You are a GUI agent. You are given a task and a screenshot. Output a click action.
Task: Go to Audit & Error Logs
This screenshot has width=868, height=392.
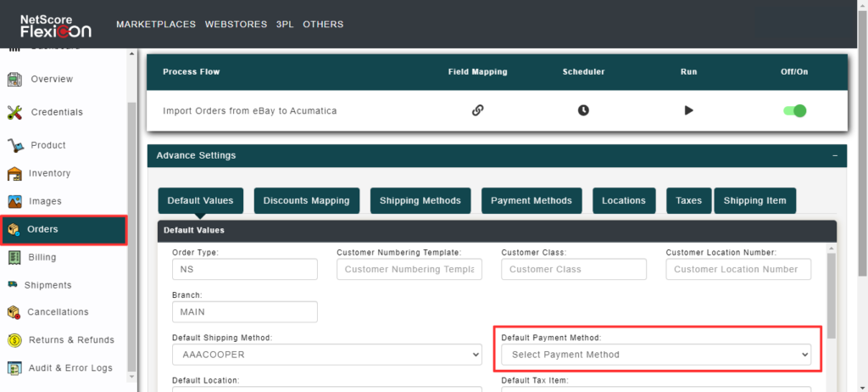(x=70, y=368)
